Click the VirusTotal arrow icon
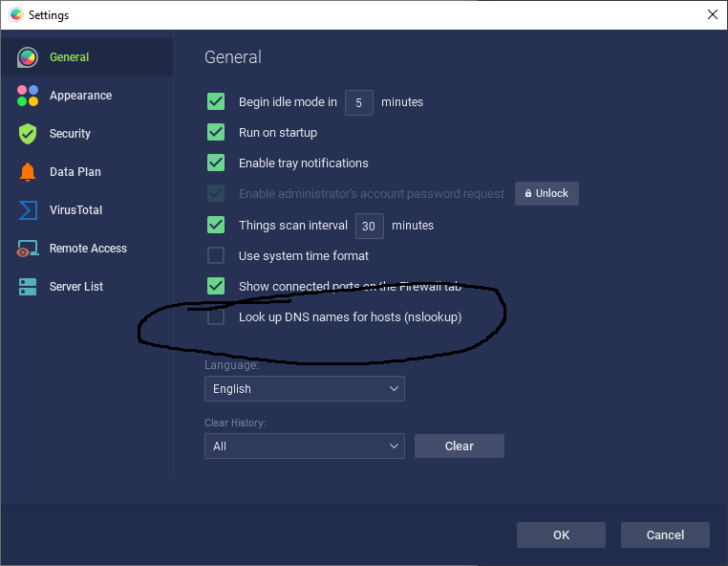728x566 pixels. pos(28,210)
